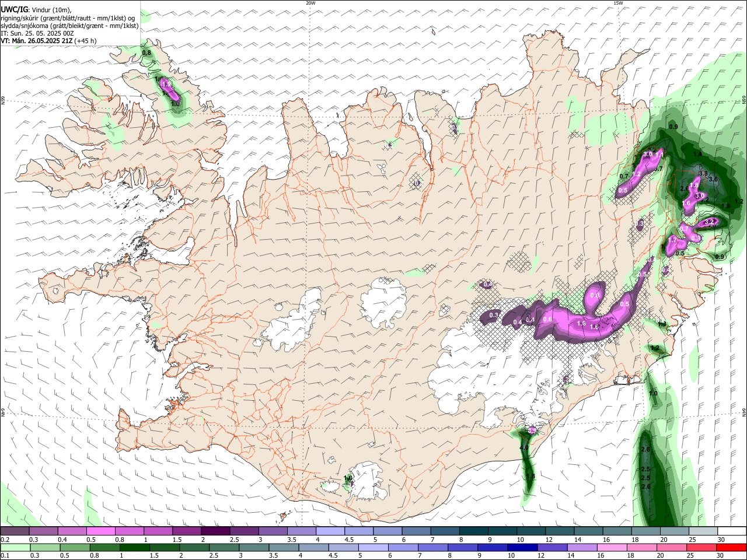Click the white '1.7' snow value in the east
Viewport: 747px width, 560px height.
point(672,240)
